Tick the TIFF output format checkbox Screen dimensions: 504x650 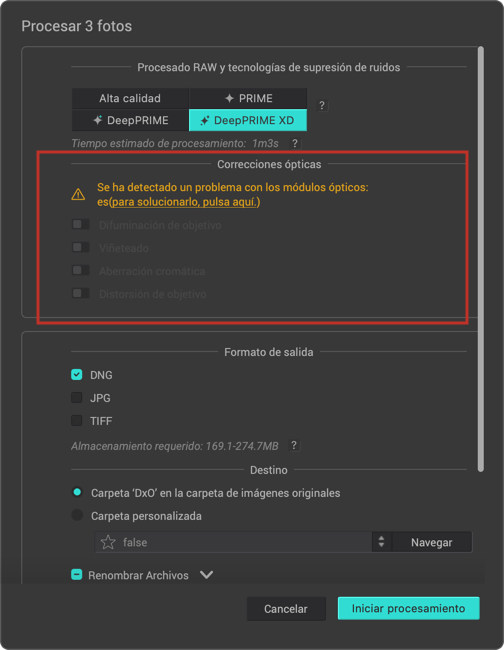pyautogui.click(x=77, y=421)
